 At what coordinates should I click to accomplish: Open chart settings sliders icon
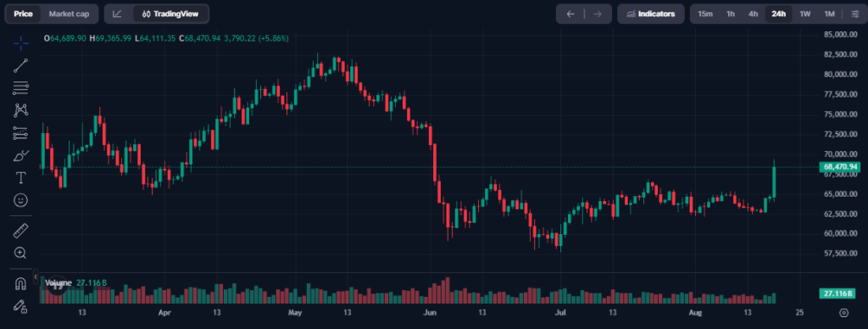(855, 14)
